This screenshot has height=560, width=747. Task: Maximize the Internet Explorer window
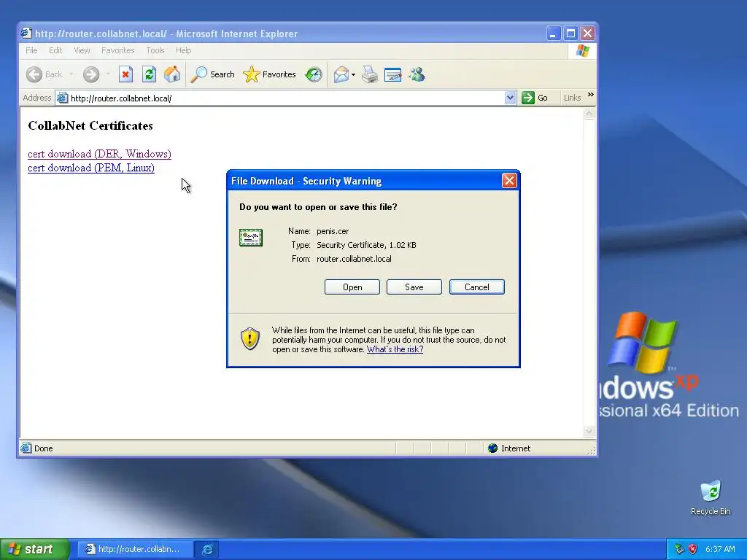coord(570,34)
